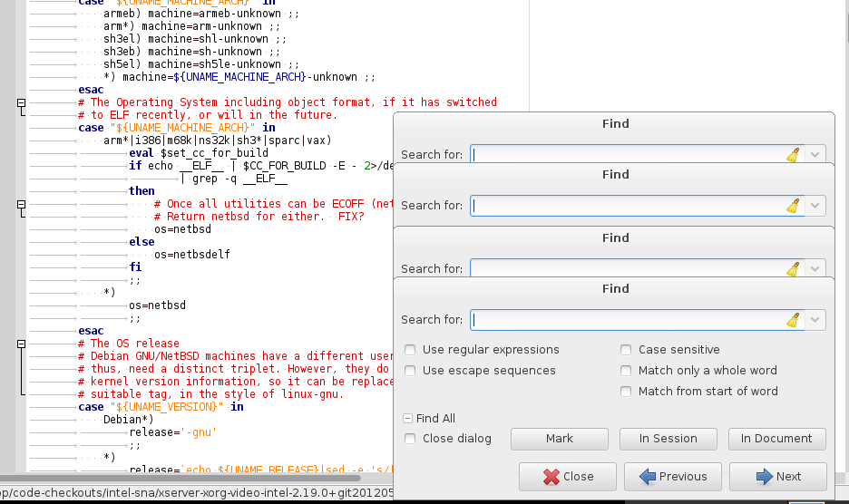Click the Mark button
849x504 pixels.
click(x=559, y=439)
